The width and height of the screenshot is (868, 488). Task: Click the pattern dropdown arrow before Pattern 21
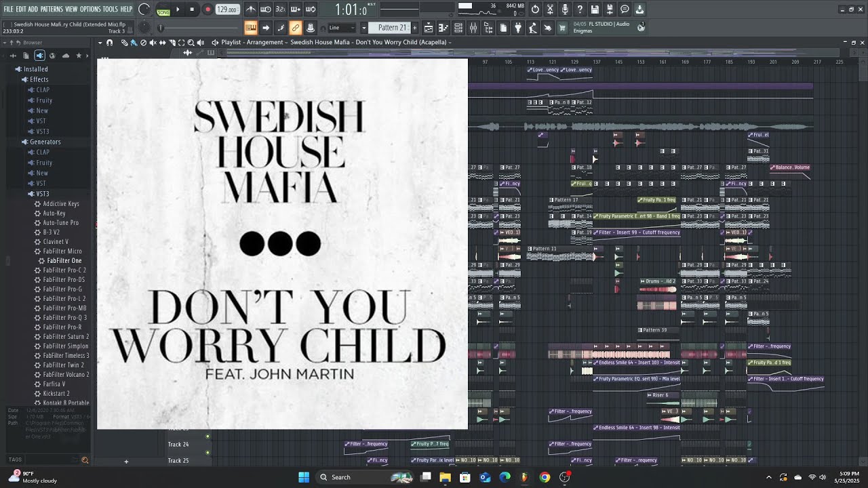click(364, 28)
